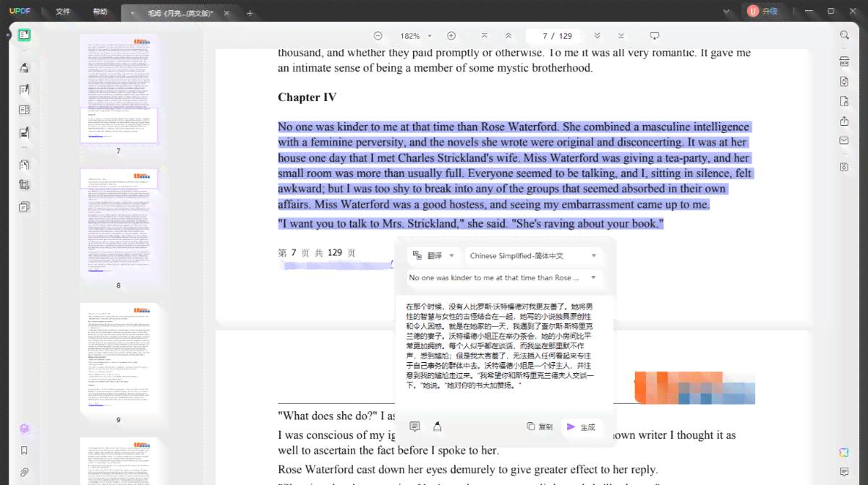The image size is (868, 485).
Task: Open the stacked-pages batch tool icon
Action: (24, 207)
